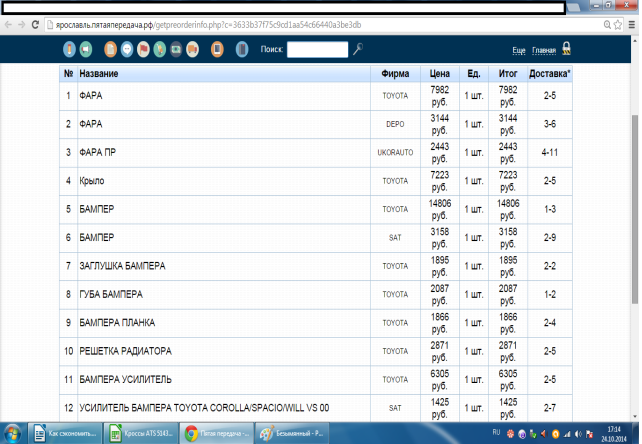The width and height of the screenshot is (642, 444).
Task: Open the 'Главная' link
Action: (x=544, y=50)
